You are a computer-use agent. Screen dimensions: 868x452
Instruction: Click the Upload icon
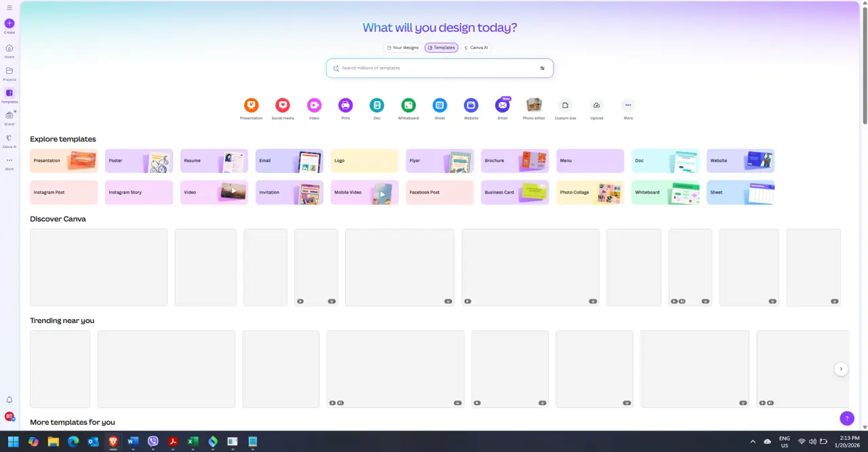597,105
